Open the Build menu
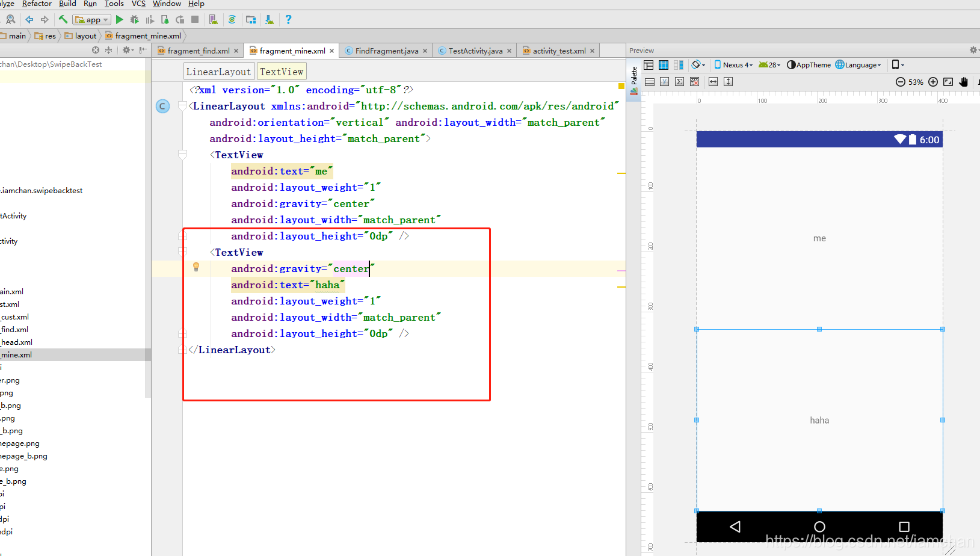This screenshot has width=980, height=556. (67, 4)
